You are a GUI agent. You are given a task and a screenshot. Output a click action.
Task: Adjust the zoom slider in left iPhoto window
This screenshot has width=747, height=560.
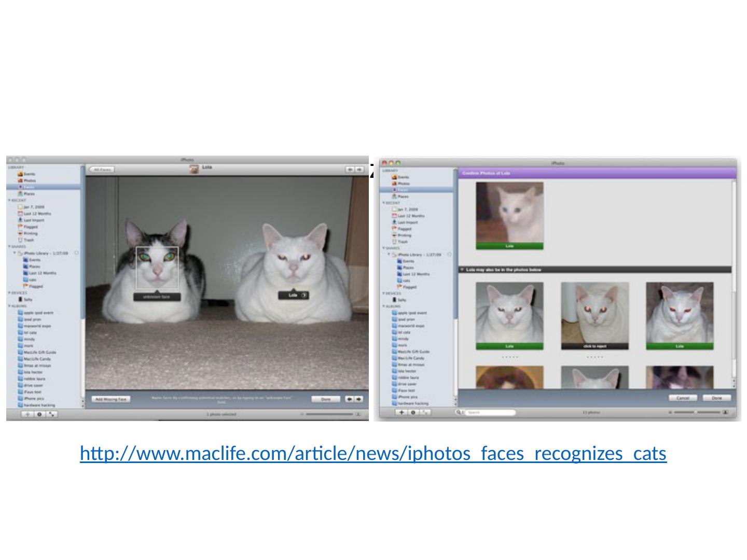point(329,414)
